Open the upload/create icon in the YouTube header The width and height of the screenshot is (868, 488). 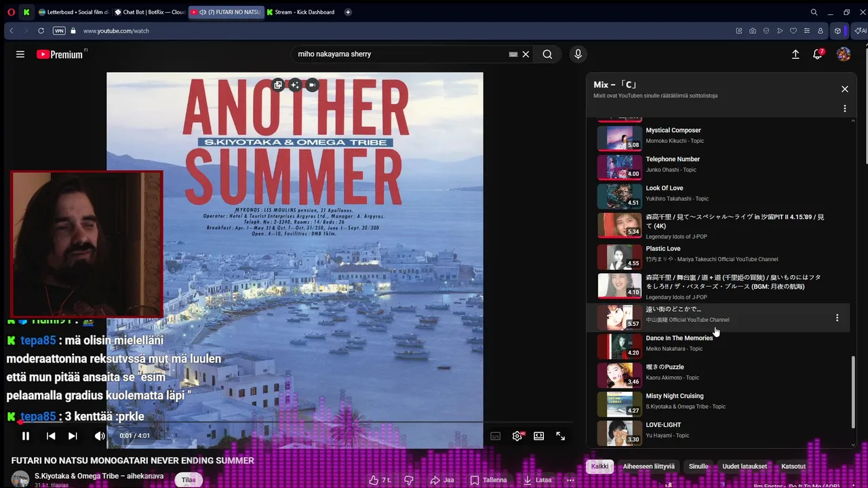click(795, 54)
